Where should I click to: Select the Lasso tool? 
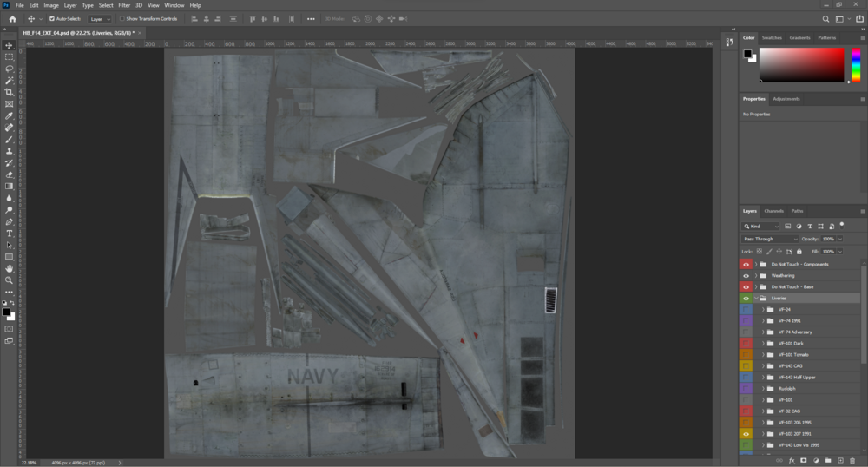coord(10,69)
